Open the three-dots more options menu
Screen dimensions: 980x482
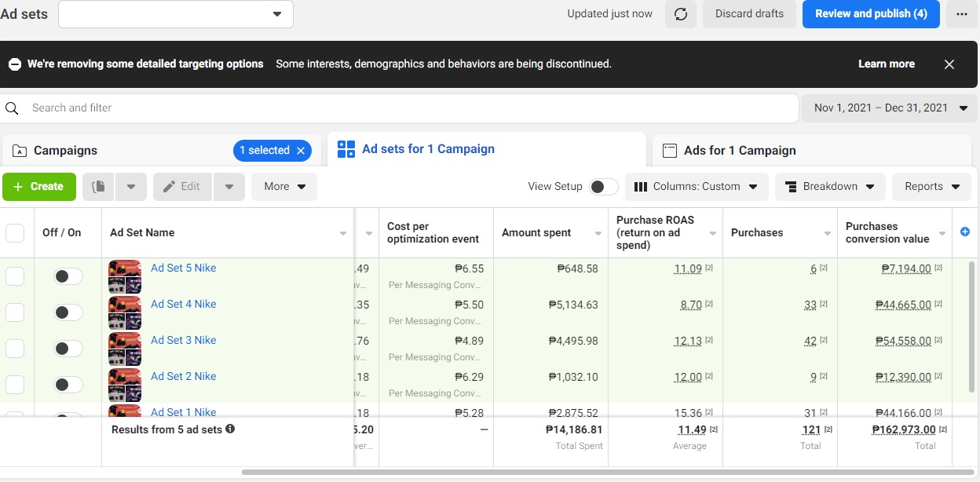[x=961, y=14]
